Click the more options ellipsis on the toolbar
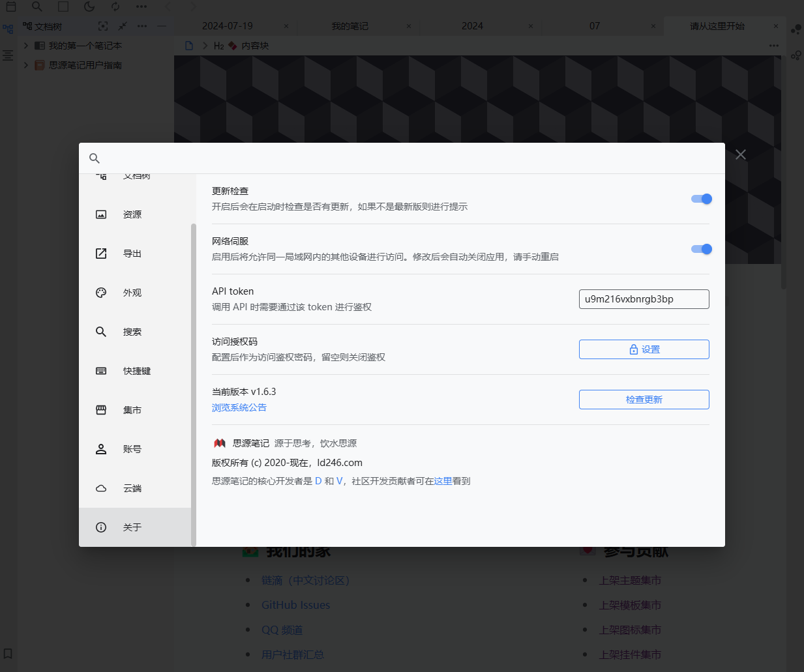The width and height of the screenshot is (804, 672). 141,7
